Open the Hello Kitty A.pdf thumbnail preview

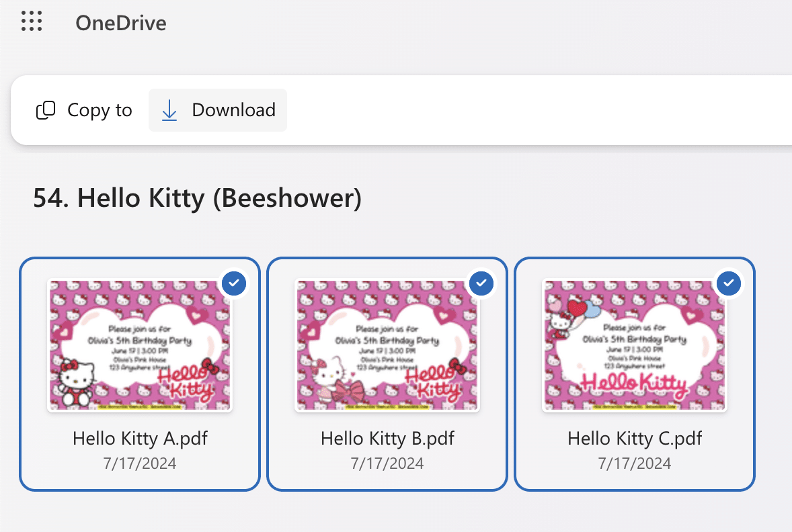(x=139, y=345)
